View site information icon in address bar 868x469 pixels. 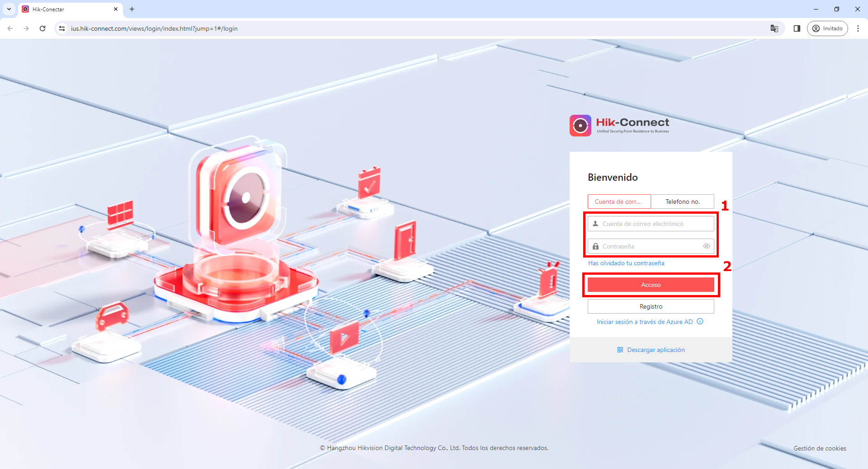point(62,28)
